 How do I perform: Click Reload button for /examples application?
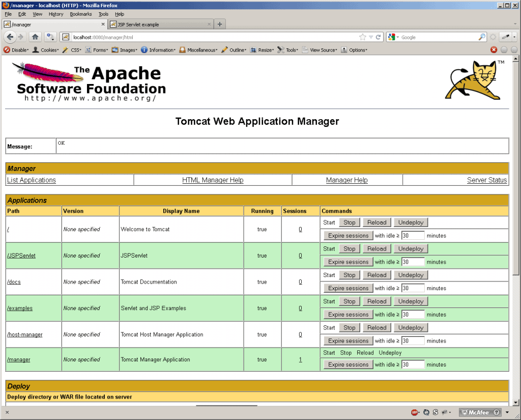pos(377,301)
